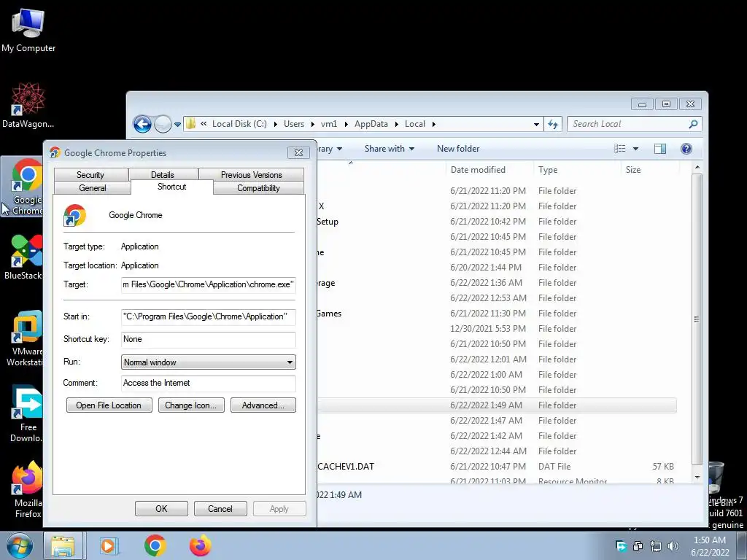Image resolution: width=747 pixels, height=560 pixels.
Task: Open BlueStacks desktop shortcut
Action: tap(24, 257)
